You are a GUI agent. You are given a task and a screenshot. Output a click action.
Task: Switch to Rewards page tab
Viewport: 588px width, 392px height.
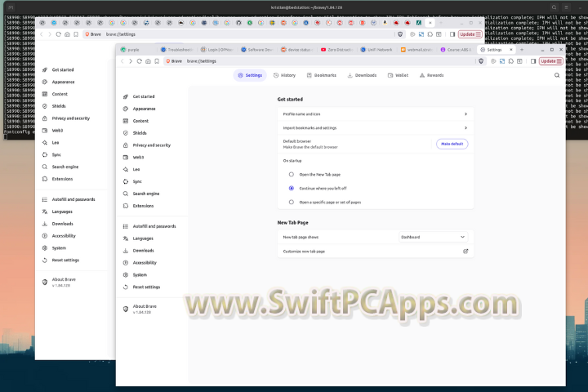click(x=432, y=75)
